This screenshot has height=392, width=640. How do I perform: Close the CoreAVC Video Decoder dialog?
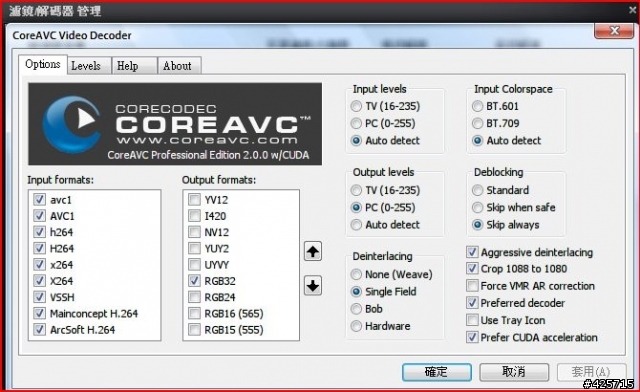click(614, 31)
